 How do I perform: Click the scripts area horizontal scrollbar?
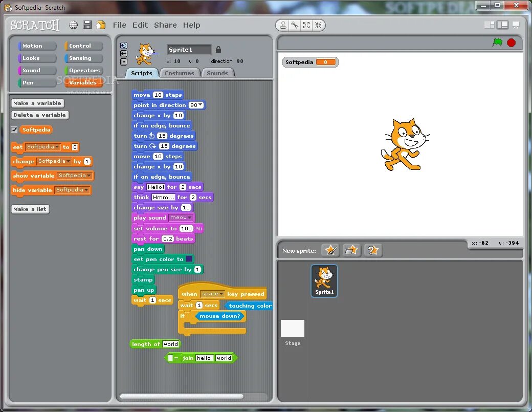click(182, 396)
